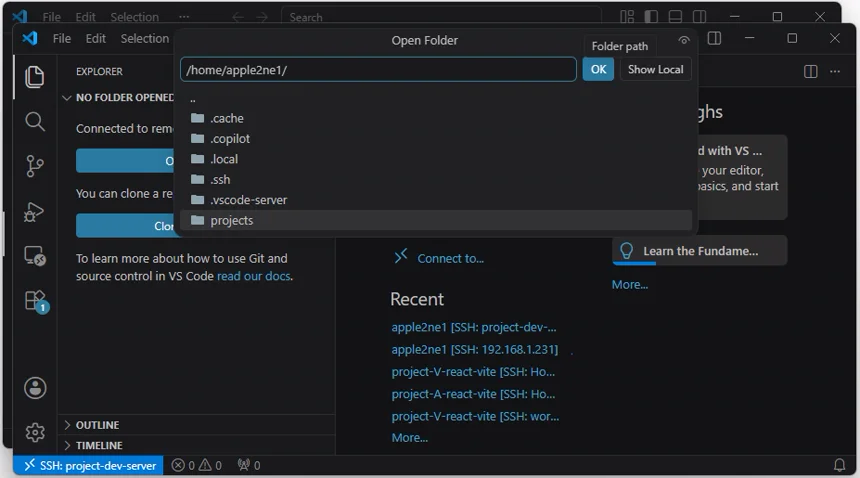Show errors and warnings in status bar
Viewport: 860px width, 478px height.
point(196,465)
